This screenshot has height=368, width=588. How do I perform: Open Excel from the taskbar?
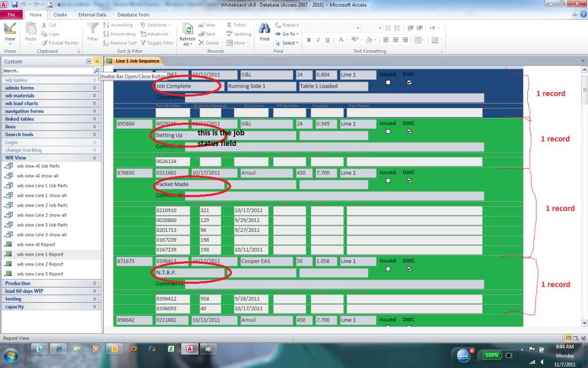pyautogui.click(x=171, y=349)
